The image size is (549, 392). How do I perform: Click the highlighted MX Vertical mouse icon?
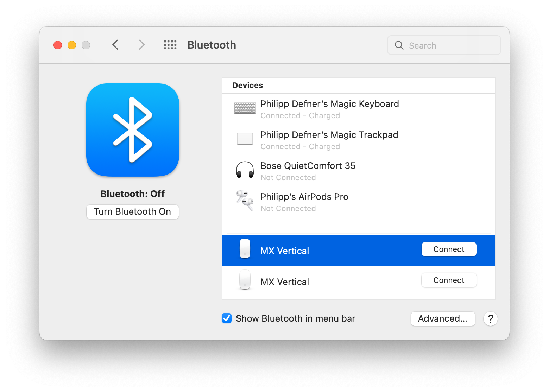(245, 249)
